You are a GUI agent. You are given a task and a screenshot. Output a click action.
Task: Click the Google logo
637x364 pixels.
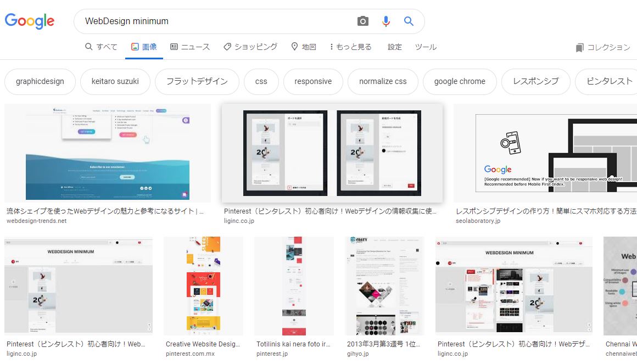(30, 21)
